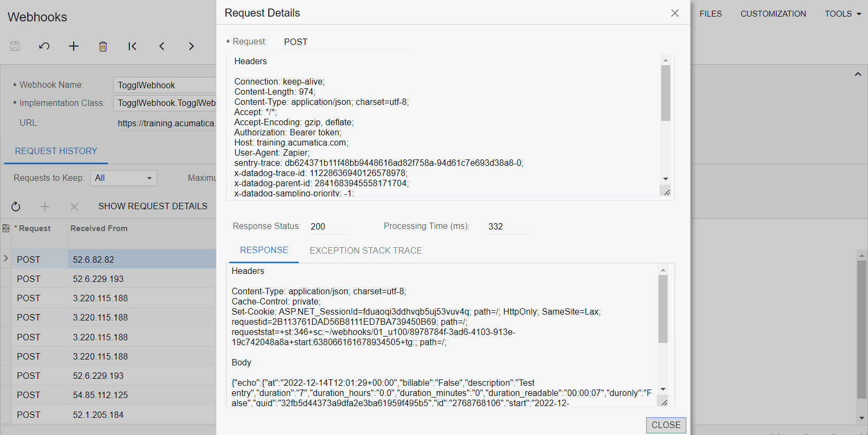Refresh the request history grid
The height and width of the screenshot is (435, 868).
pyautogui.click(x=15, y=207)
